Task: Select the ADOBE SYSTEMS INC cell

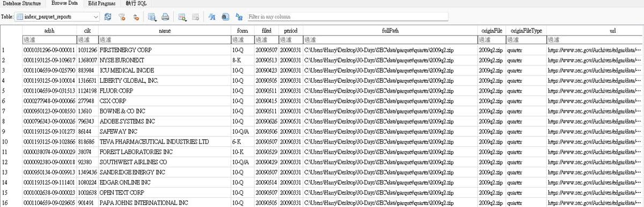Action: click(x=164, y=121)
